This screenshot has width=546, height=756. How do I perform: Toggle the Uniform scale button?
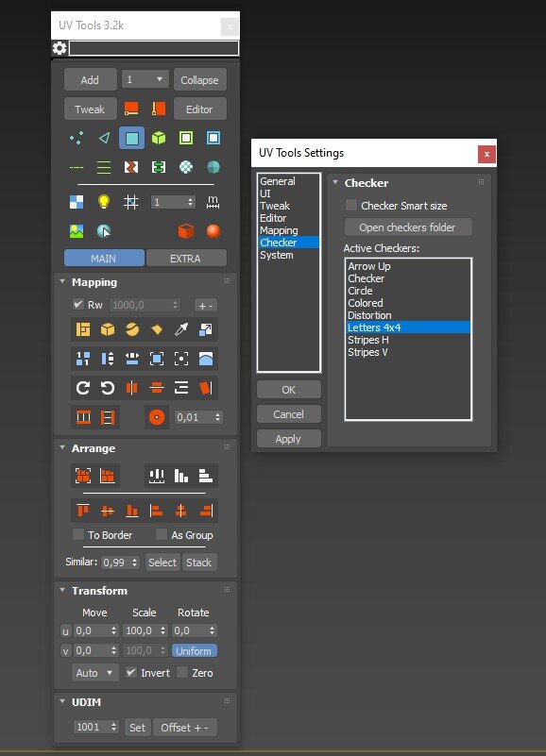(x=194, y=651)
